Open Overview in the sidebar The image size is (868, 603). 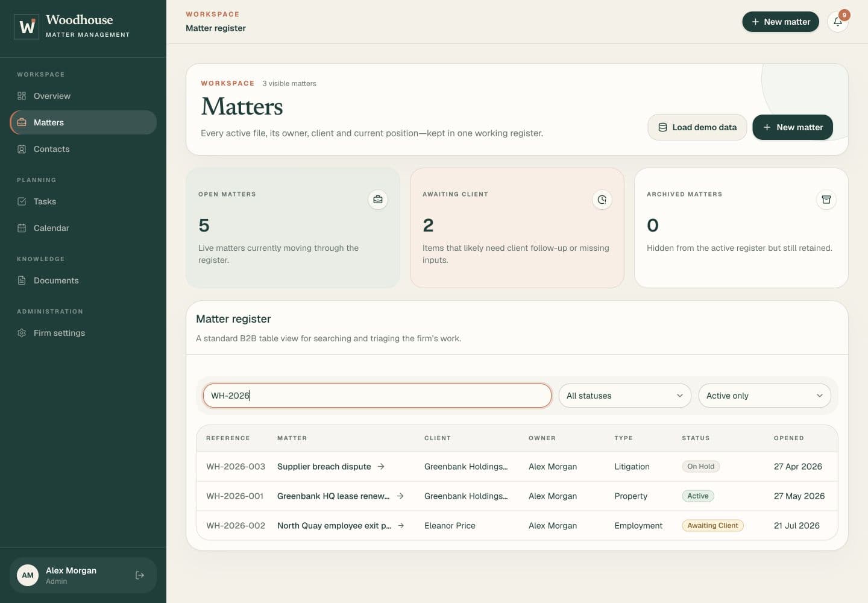(x=83, y=96)
